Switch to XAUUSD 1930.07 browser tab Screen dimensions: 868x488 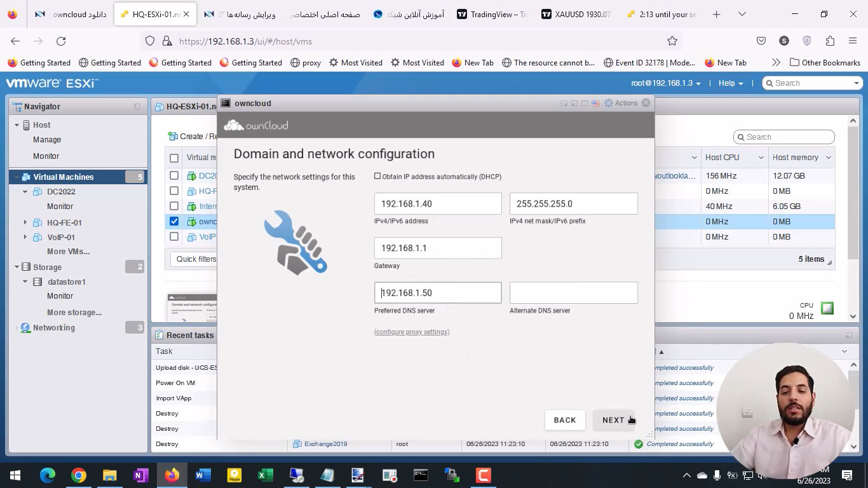576,14
